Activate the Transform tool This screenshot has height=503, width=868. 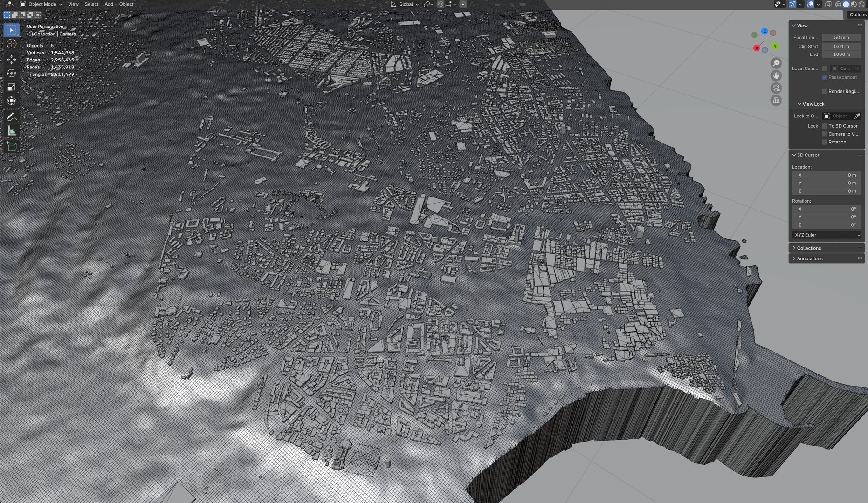tap(12, 101)
